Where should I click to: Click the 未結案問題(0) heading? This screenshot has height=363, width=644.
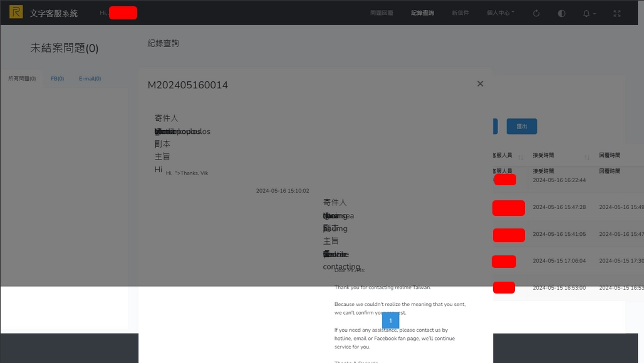tap(64, 48)
